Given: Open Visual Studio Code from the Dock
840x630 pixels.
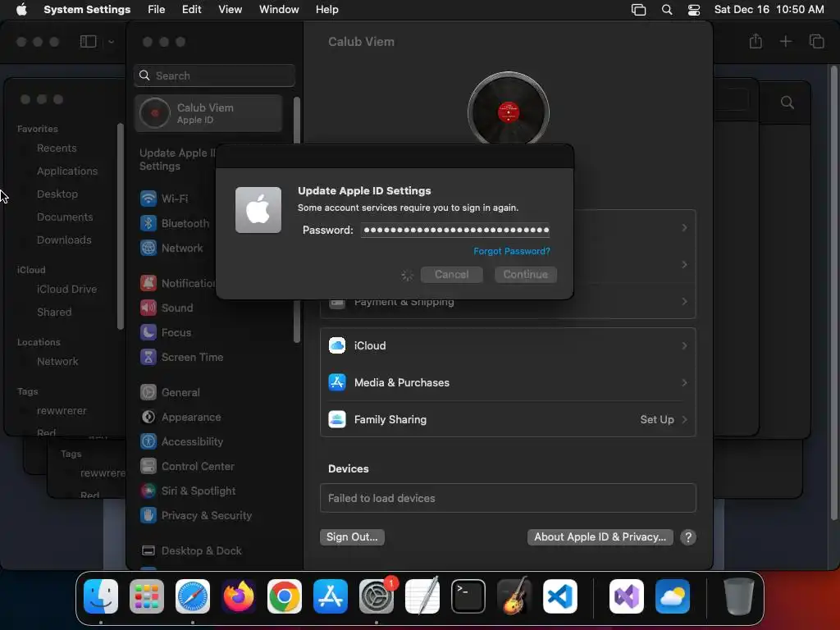Looking at the screenshot, I should pyautogui.click(x=560, y=596).
